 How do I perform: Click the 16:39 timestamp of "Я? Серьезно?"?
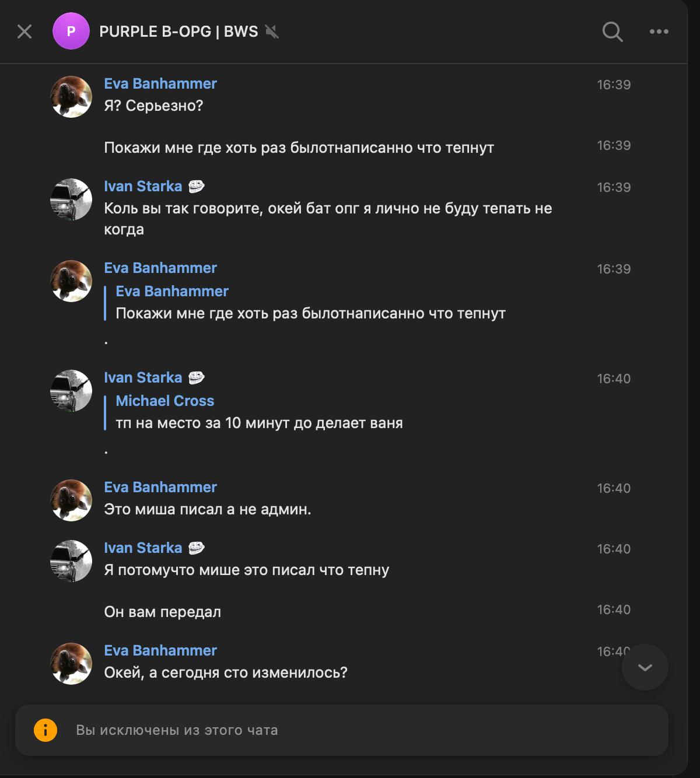click(x=613, y=85)
